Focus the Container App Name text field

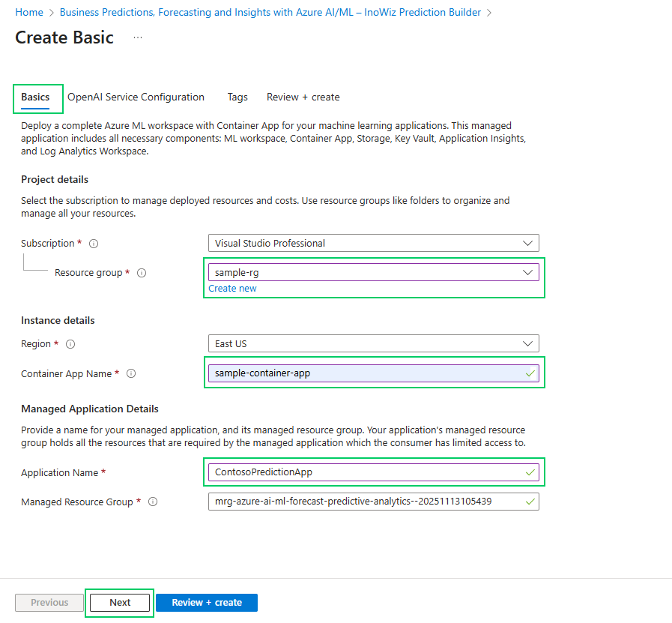366,373
